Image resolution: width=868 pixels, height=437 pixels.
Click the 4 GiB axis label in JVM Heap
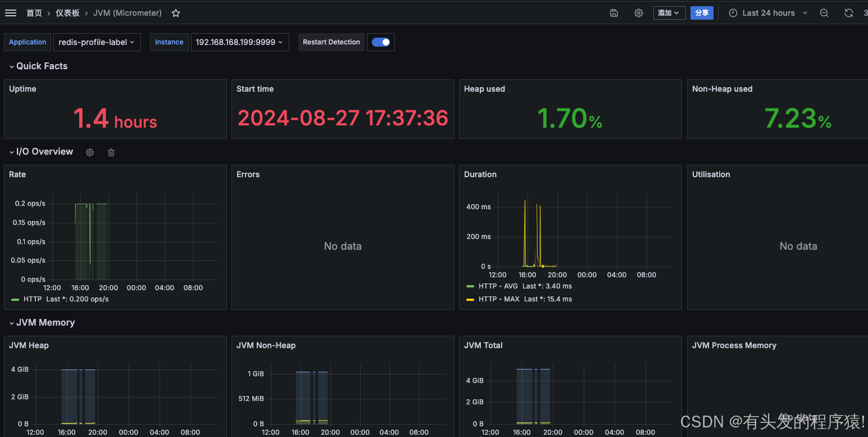[20, 370]
